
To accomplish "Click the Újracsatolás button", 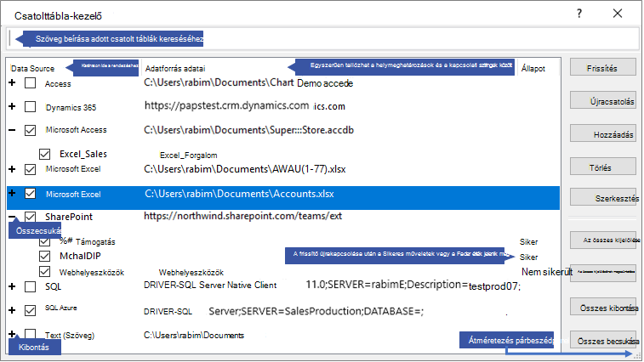I will pyautogui.click(x=602, y=101).
